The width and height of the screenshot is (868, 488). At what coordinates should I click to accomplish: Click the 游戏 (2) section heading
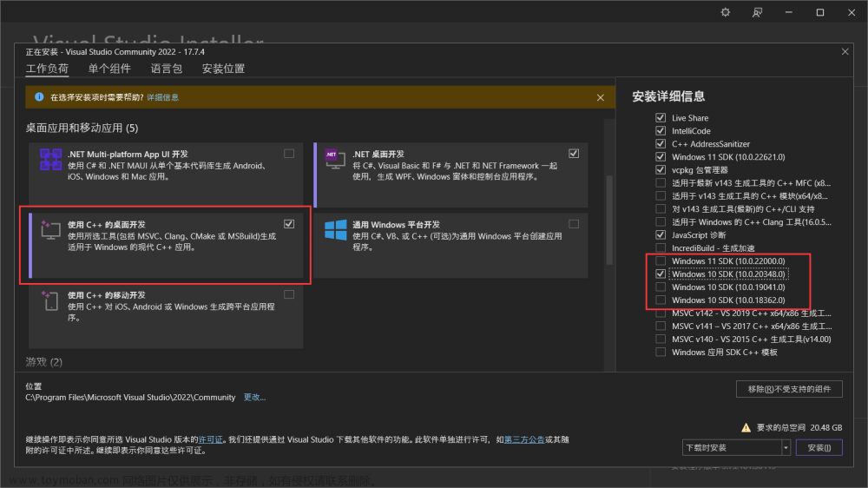point(43,362)
